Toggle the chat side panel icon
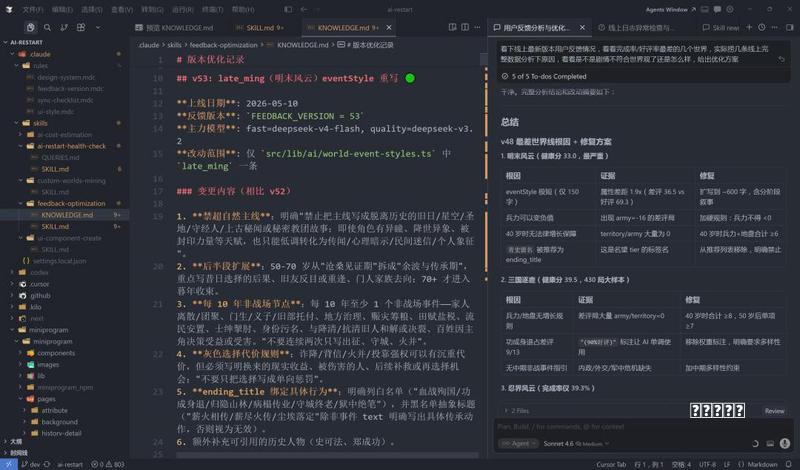 (789, 27)
